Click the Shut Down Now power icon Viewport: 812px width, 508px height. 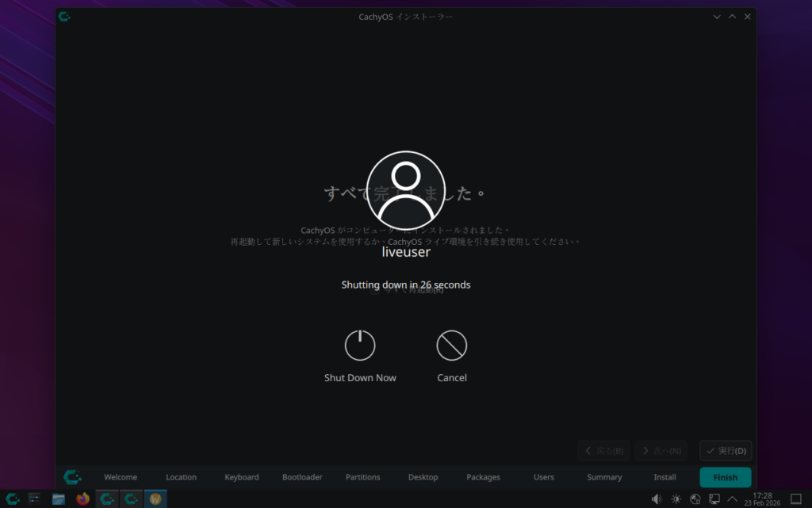(x=359, y=346)
